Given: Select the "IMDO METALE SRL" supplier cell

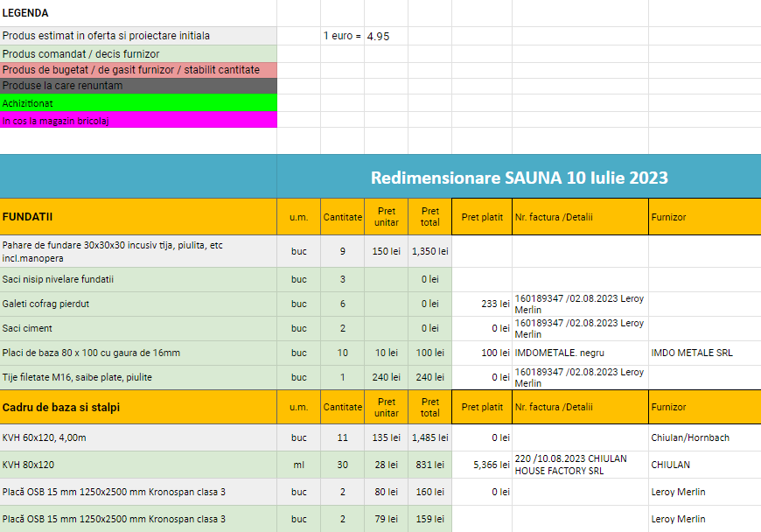Looking at the screenshot, I should (704, 353).
